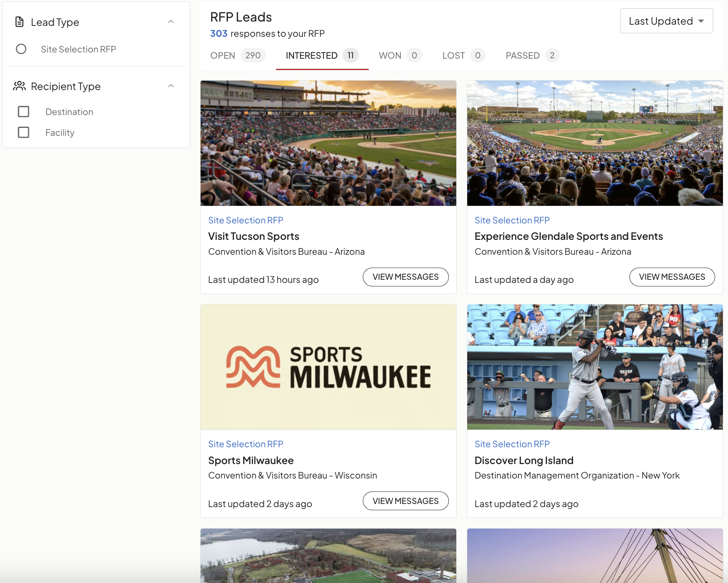
Task: Click 'Destination Management Organization - New York' text
Action: (577, 475)
